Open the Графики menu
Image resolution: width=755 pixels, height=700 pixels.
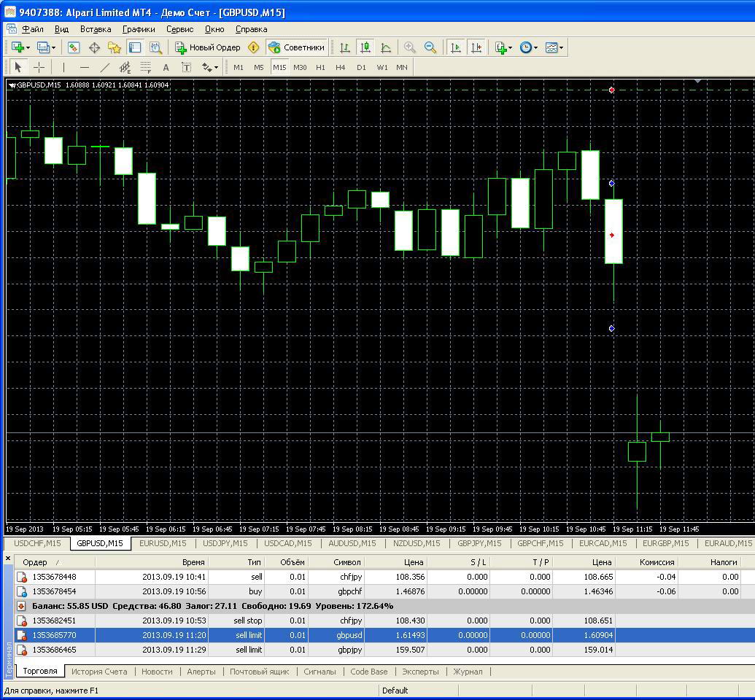tap(139, 29)
